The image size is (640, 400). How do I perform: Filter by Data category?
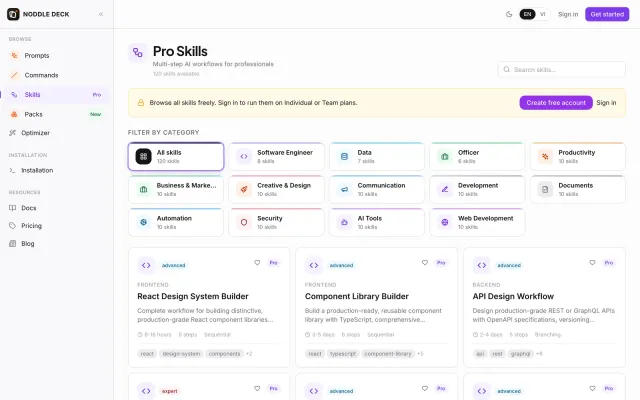pos(377,156)
